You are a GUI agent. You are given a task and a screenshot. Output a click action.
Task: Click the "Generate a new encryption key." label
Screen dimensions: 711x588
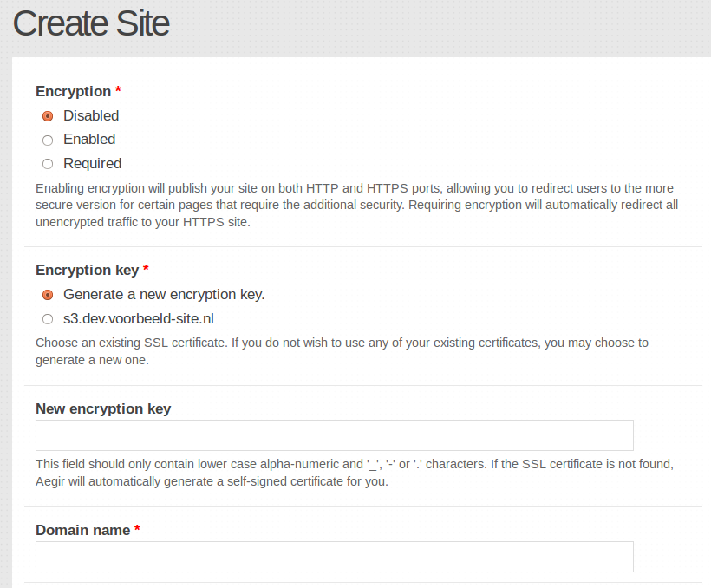click(x=164, y=294)
